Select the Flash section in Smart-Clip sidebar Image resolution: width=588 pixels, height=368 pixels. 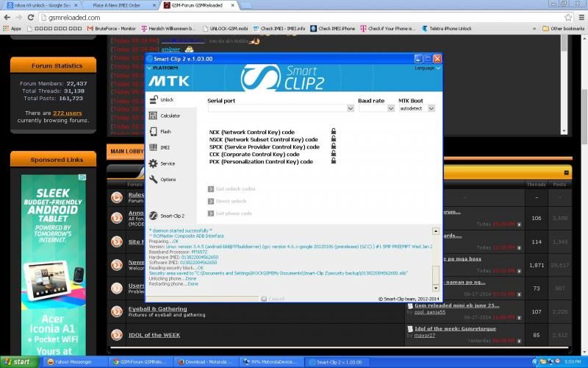(160, 132)
